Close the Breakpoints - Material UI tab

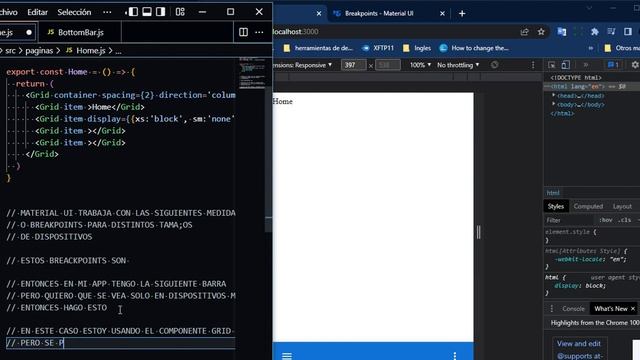(442, 13)
